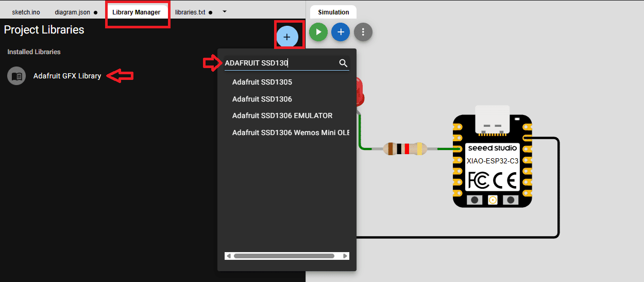Expand the editor tabs dropdown arrow
644x282 pixels.
click(225, 11)
